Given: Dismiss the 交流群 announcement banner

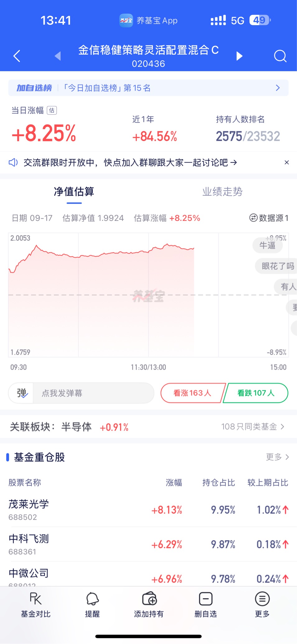Looking at the screenshot, I should (287, 162).
